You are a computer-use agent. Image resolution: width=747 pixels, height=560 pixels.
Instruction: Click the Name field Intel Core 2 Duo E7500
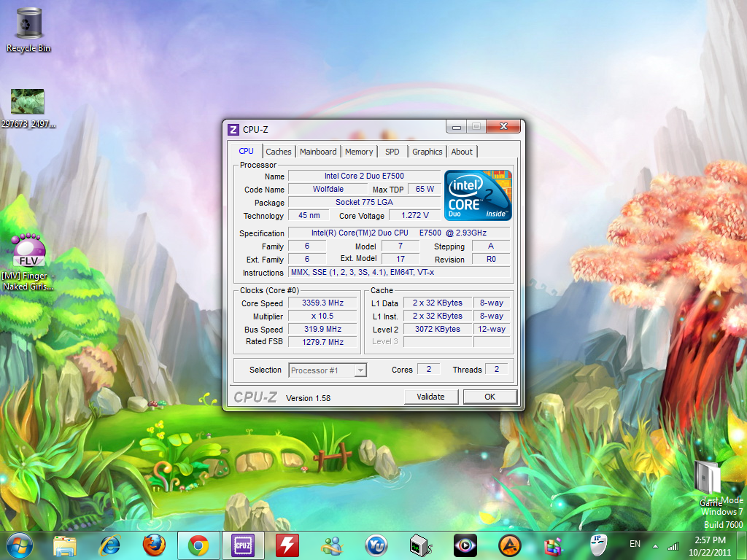[x=365, y=176]
